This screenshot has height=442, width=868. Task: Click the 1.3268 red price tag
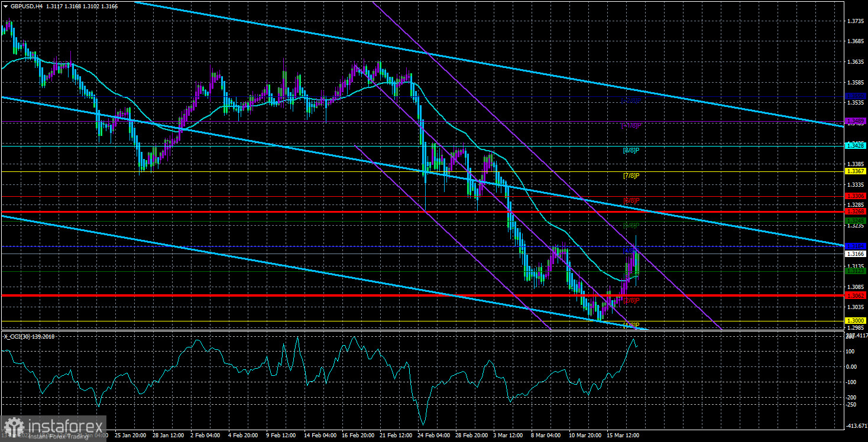pyautogui.click(x=856, y=212)
